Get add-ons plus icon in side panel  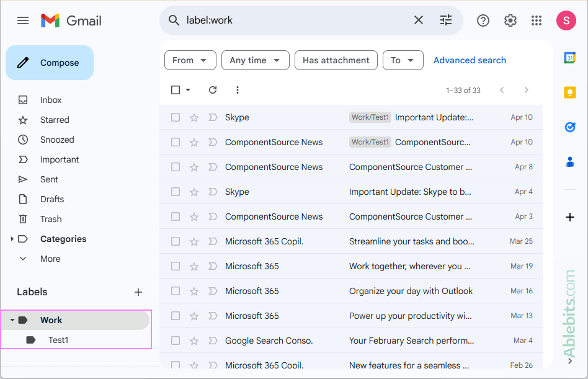point(569,217)
